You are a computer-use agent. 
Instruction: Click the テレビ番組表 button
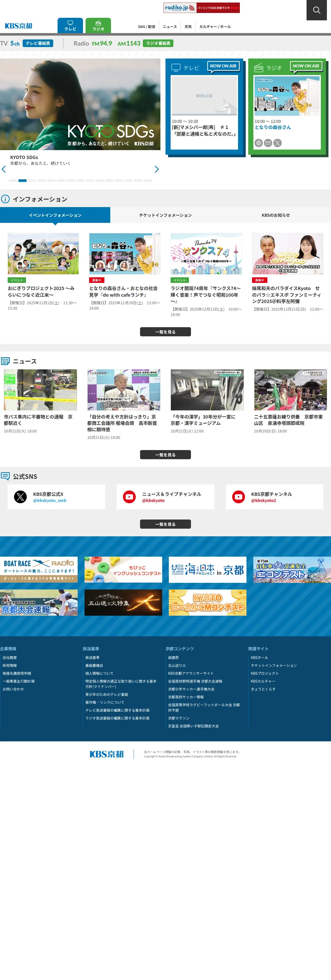38,43
